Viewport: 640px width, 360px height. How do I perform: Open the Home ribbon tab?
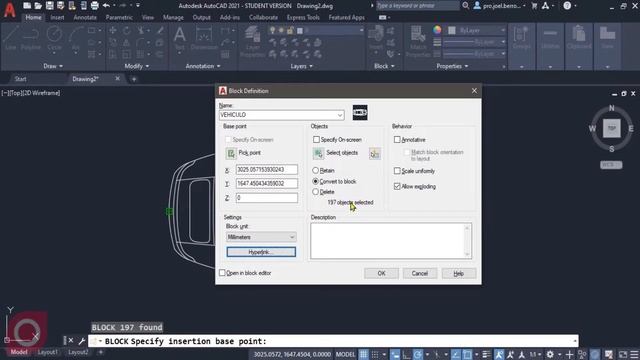(33, 18)
